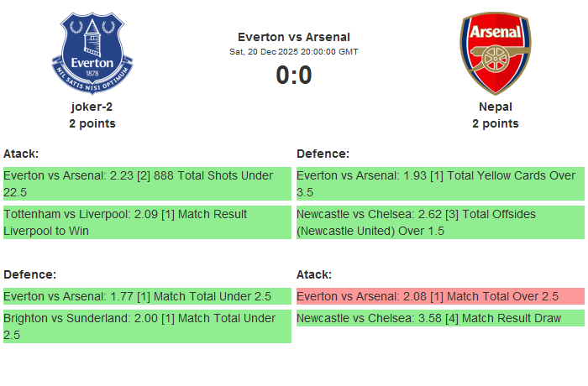The height and width of the screenshot is (386, 588).
Task: Open the Nepal player name
Action: pos(496,107)
